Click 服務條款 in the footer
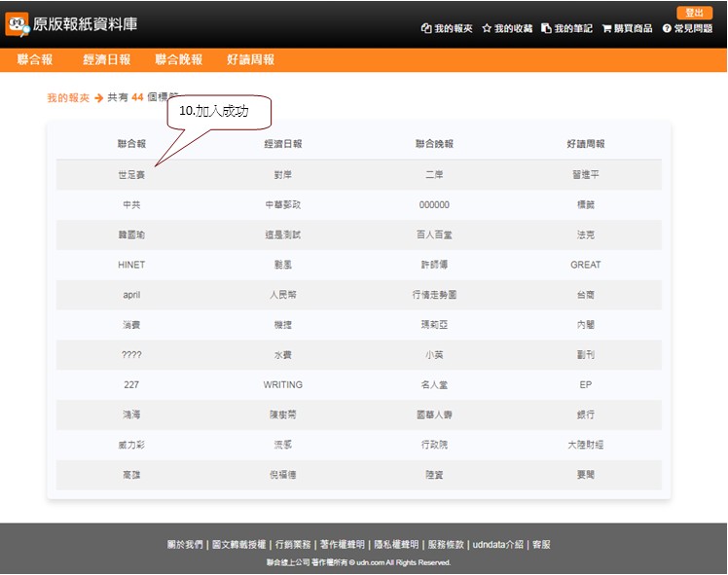Viewport: 728px width, 575px height. point(446,545)
